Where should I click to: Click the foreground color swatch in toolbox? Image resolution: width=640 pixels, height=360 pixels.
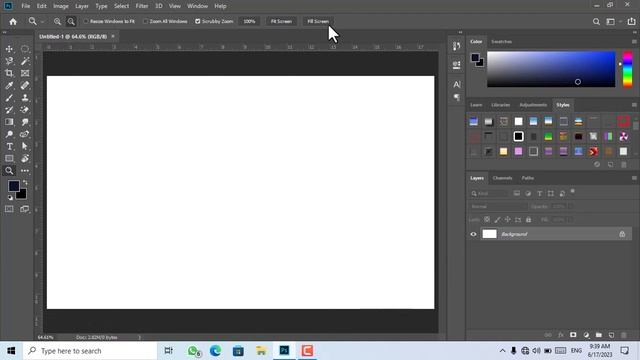[13, 186]
